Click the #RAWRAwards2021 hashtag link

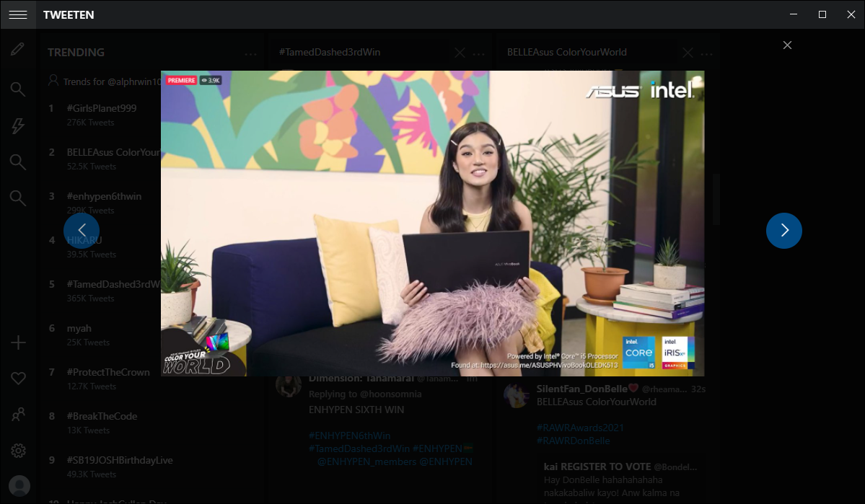(580, 428)
